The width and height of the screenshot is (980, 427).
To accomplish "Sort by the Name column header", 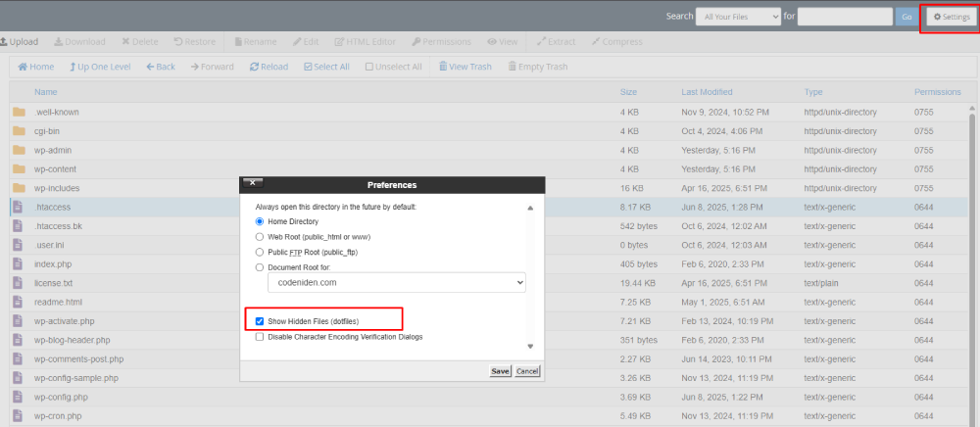I will coord(46,92).
